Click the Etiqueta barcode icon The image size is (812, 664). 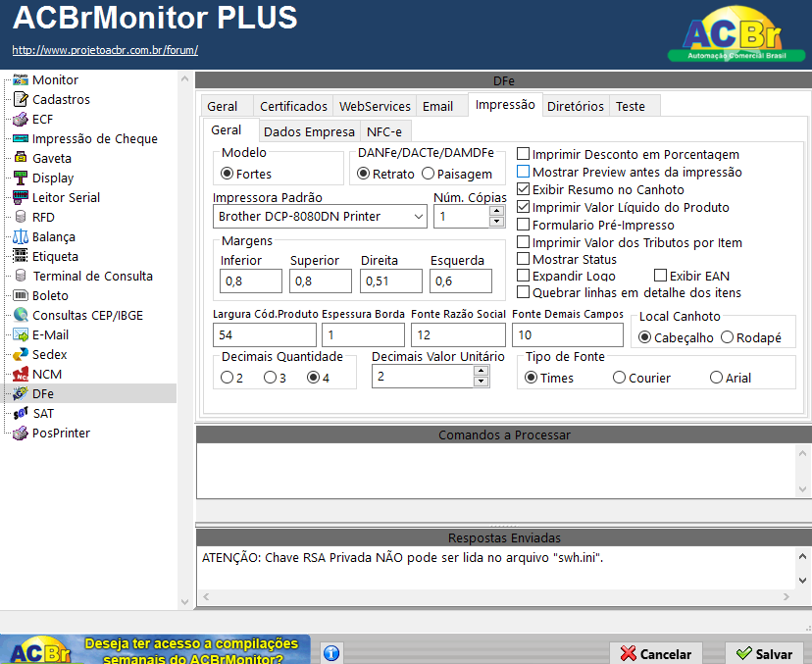pos(21,256)
